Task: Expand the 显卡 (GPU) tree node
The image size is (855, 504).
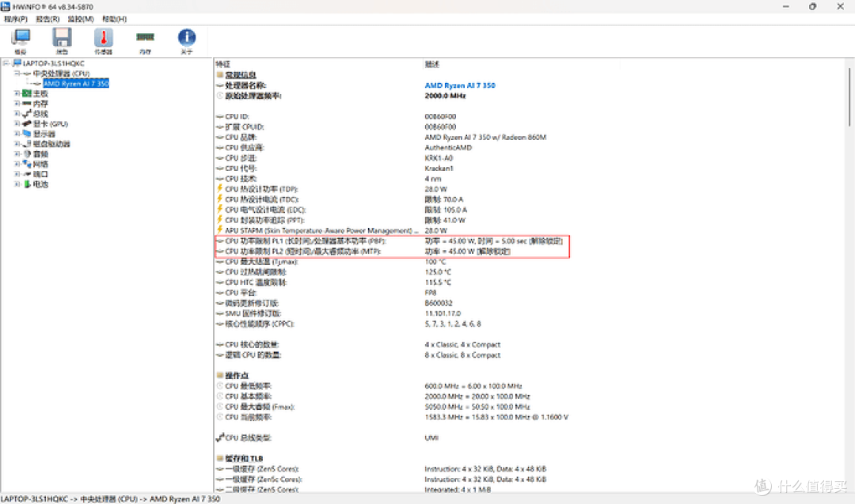Action: [x=17, y=123]
